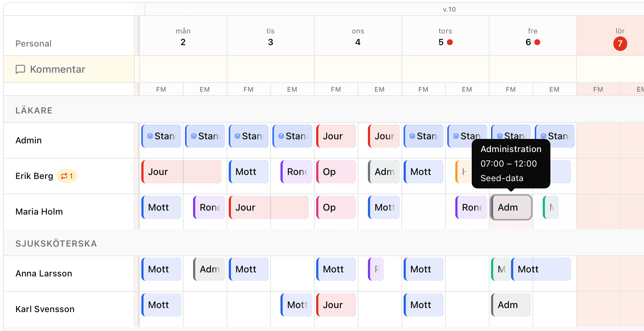Click stack icon in Admin's Thursday FM shift
The image size is (644, 331).
[x=412, y=136]
